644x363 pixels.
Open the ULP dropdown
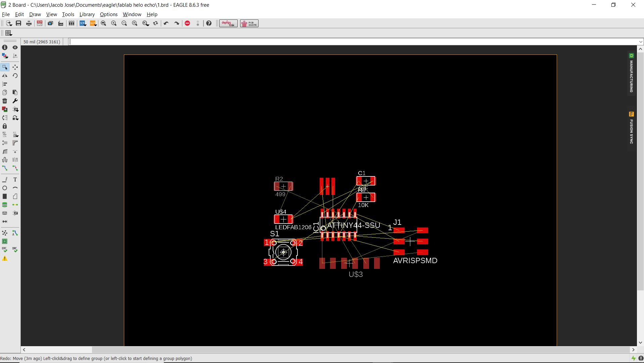(x=93, y=23)
